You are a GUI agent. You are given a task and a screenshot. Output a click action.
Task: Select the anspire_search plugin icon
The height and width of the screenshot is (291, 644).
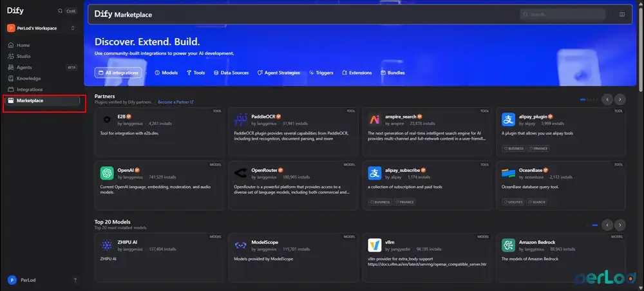(x=375, y=120)
